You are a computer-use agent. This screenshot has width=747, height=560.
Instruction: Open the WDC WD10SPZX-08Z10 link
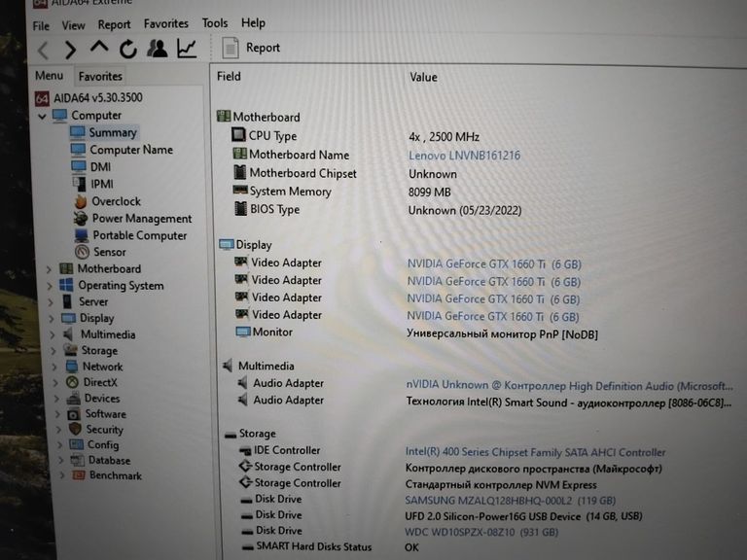481,532
